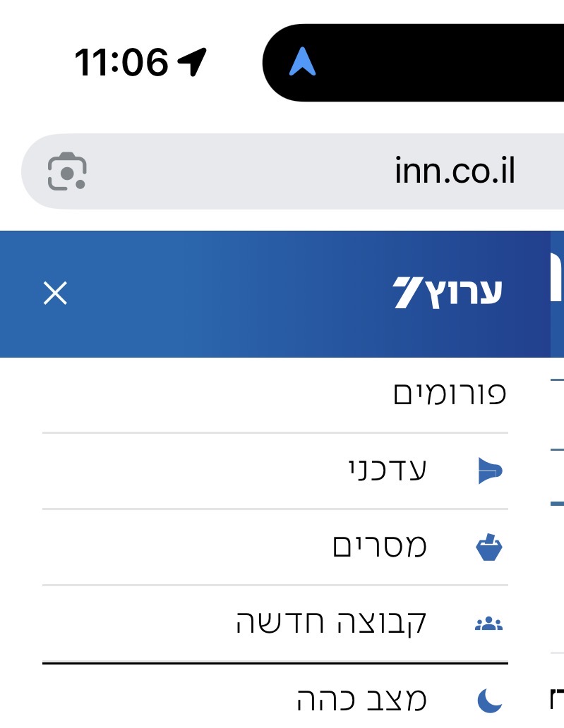Choose קבוצה חדשה from the menu
Image resolution: width=564 pixels, height=728 pixels.
[x=332, y=624]
